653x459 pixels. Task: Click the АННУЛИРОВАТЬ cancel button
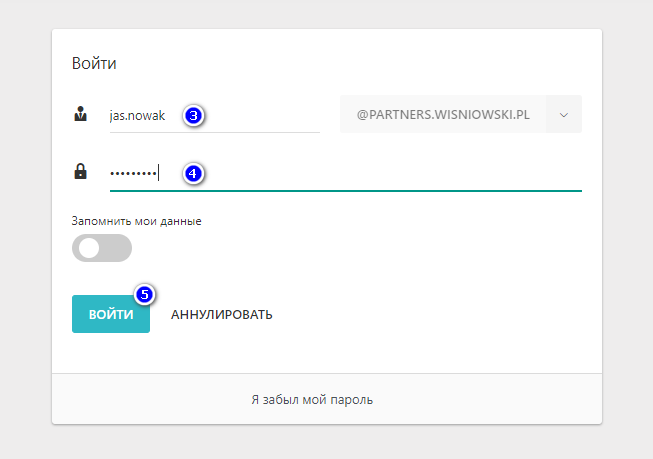click(x=222, y=315)
